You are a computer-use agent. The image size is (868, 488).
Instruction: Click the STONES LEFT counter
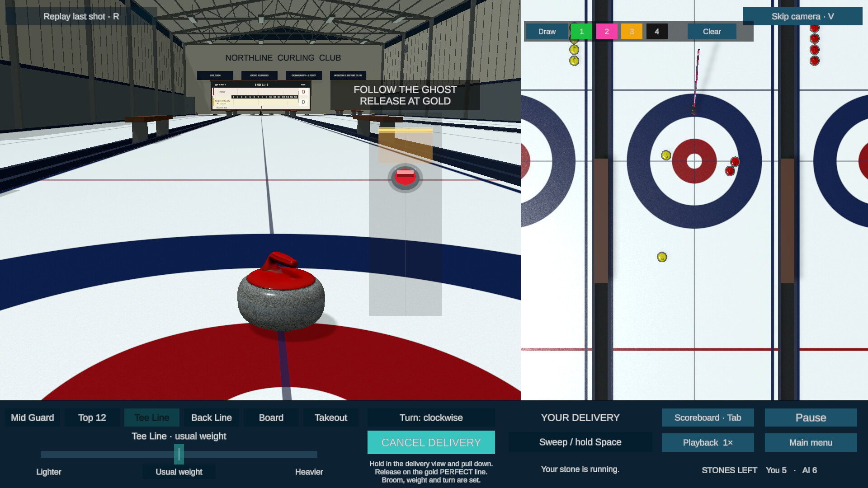pos(759,470)
